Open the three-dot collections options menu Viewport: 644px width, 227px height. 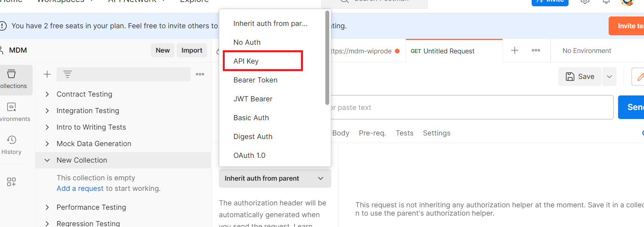pos(200,74)
